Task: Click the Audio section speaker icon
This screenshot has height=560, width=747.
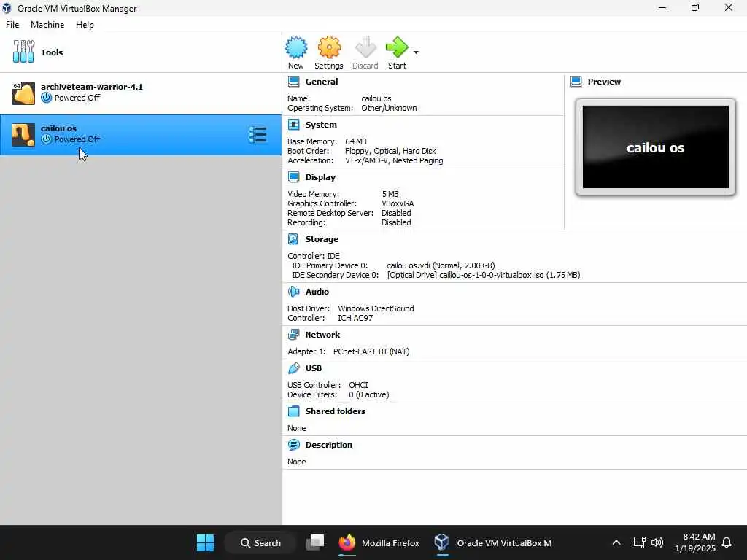Action: click(293, 292)
